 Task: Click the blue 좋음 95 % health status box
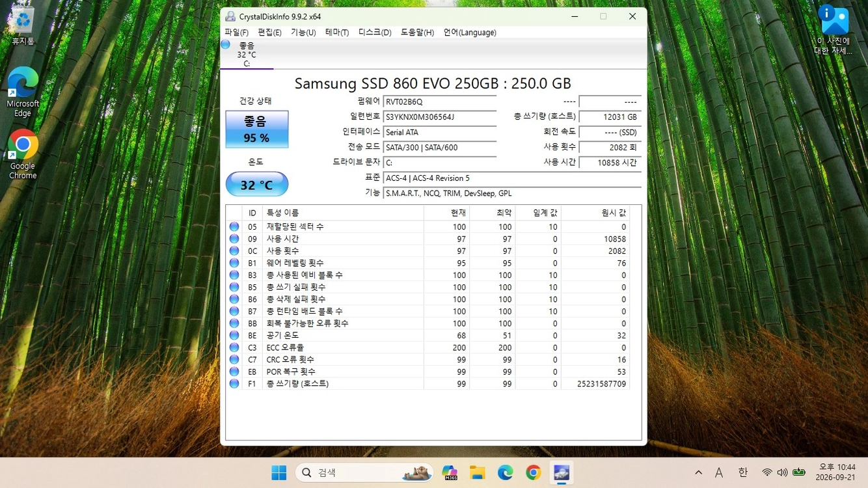coord(257,129)
